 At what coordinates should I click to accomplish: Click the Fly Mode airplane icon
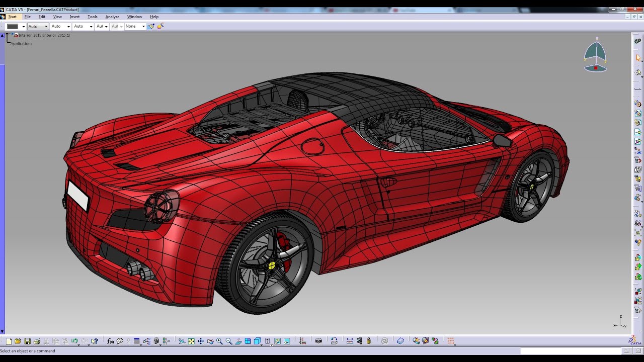coord(182,341)
